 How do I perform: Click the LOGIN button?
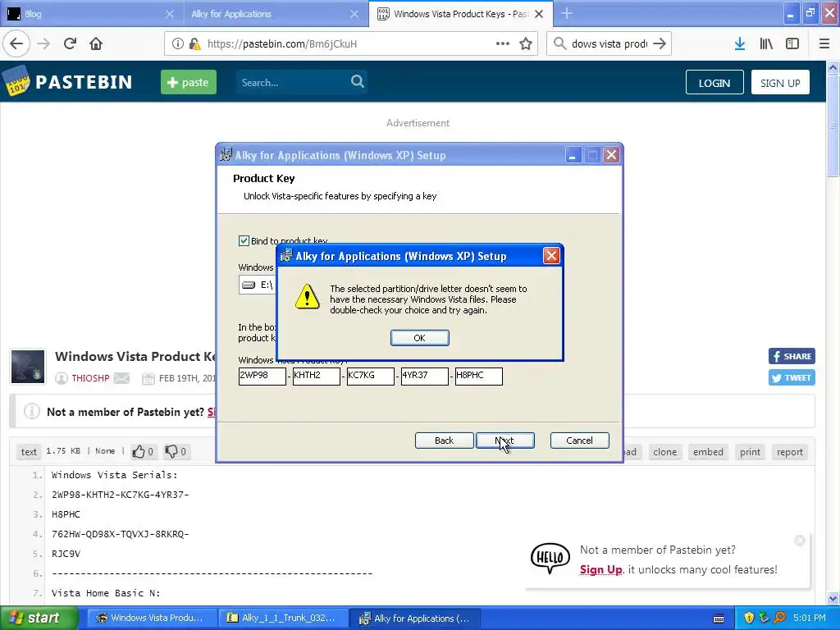(714, 83)
